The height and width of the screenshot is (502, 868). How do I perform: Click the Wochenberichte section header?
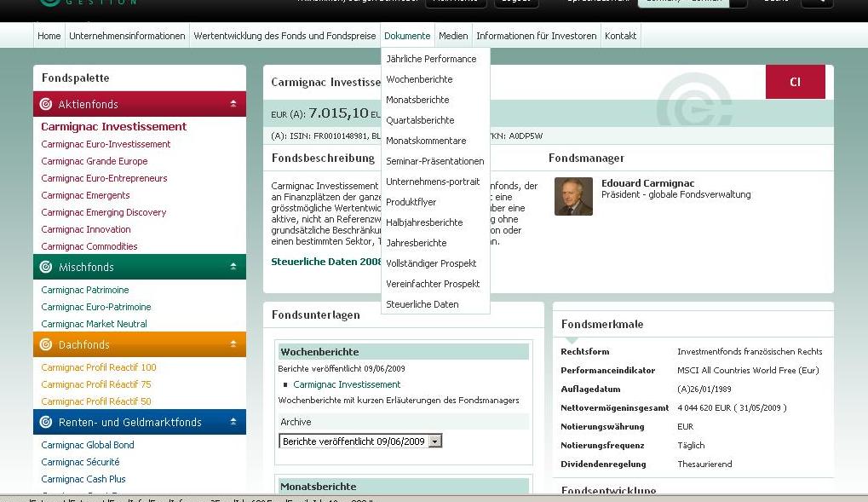coord(404,352)
